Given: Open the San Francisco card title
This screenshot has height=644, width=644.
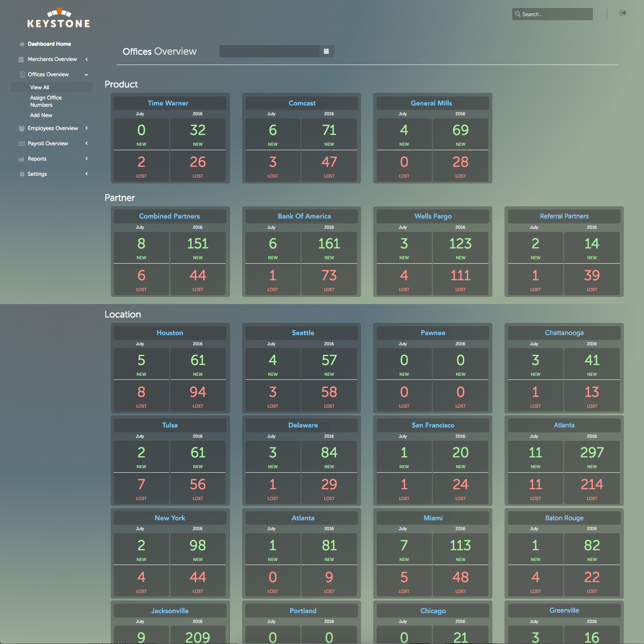Looking at the screenshot, I should click(x=433, y=425).
